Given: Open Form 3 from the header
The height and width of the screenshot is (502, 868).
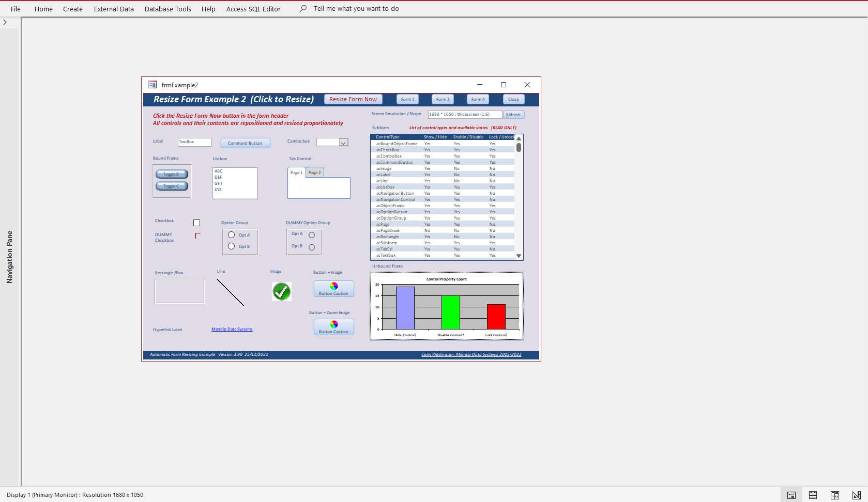Looking at the screenshot, I should tap(443, 99).
